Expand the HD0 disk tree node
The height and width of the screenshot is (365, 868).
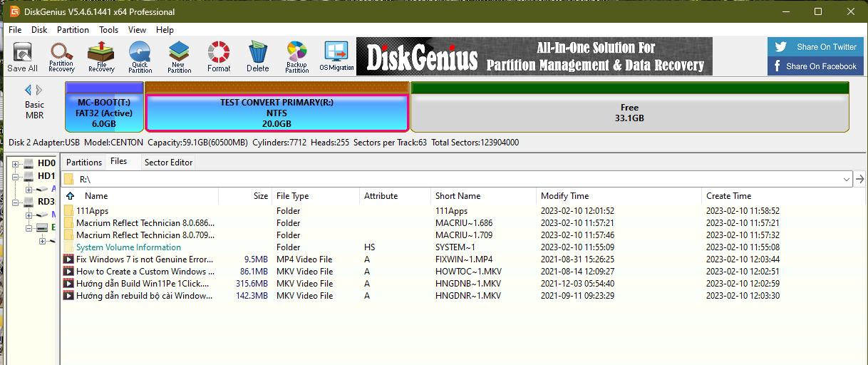click(16, 164)
